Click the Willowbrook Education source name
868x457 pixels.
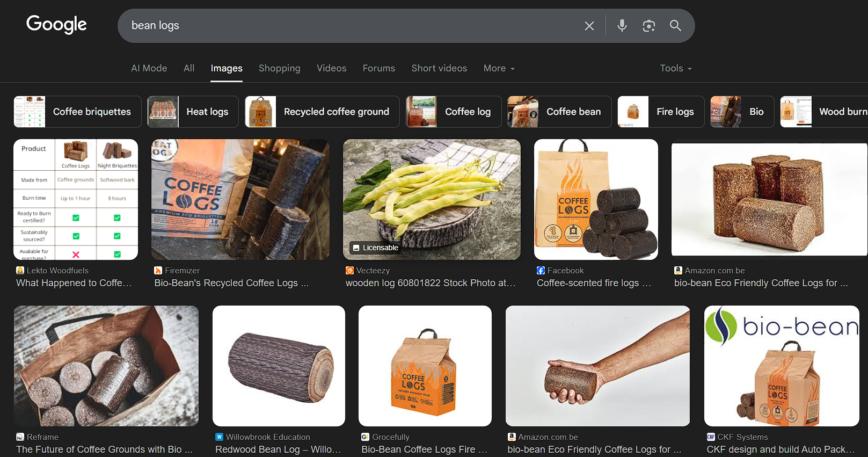pyautogui.click(x=268, y=437)
